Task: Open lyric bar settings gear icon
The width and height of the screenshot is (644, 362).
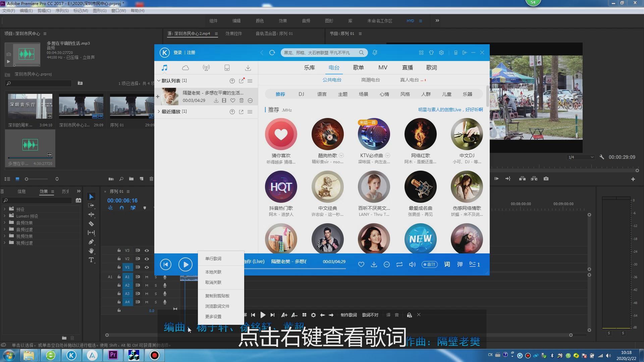Action: [x=313, y=315]
